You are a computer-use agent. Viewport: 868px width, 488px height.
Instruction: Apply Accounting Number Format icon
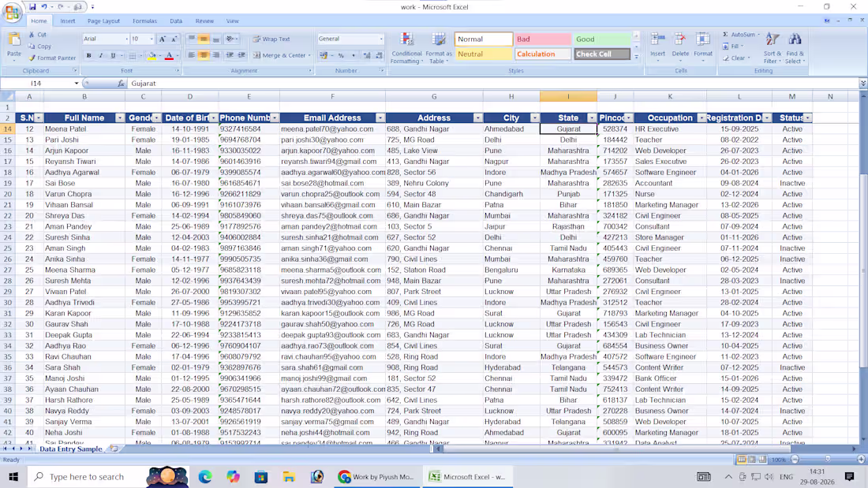[x=324, y=55]
